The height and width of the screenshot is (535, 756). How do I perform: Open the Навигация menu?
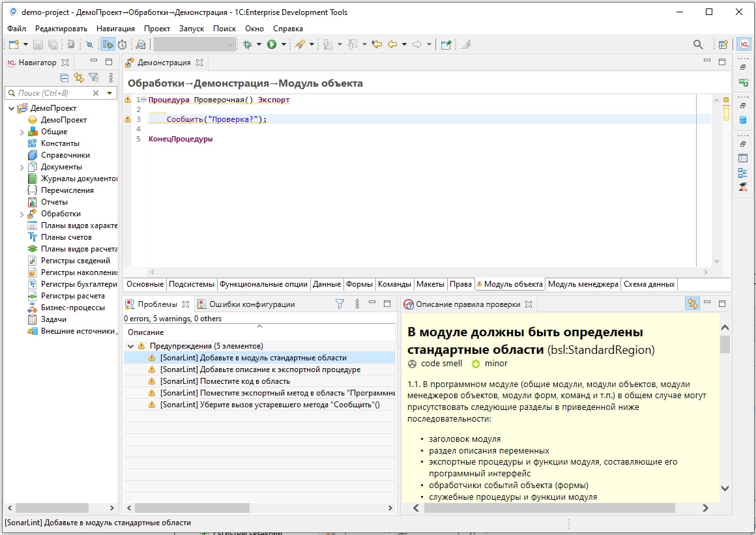pyautogui.click(x=116, y=29)
